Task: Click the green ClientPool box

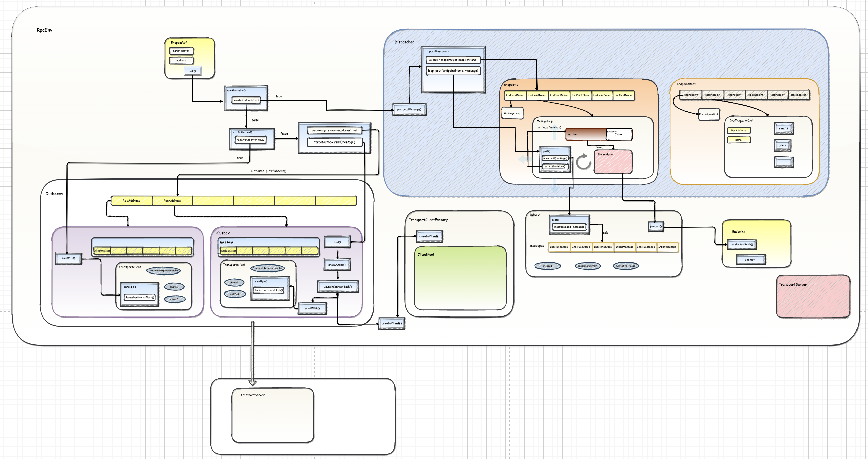Action: click(460, 278)
